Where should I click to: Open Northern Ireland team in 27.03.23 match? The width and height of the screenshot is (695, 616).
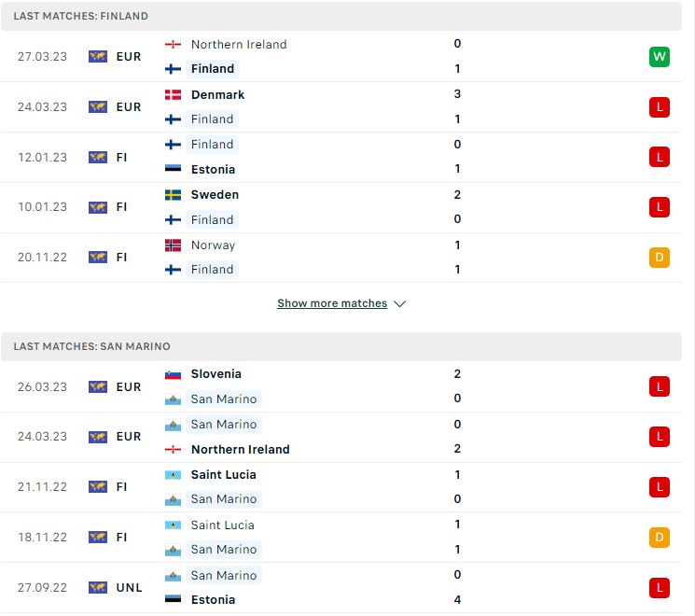tap(239, 45)
